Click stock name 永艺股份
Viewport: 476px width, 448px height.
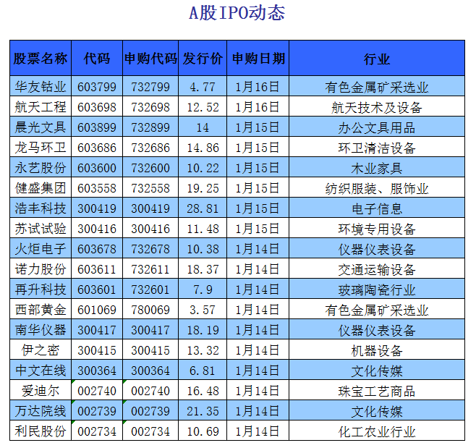click(x=41, y=168)
